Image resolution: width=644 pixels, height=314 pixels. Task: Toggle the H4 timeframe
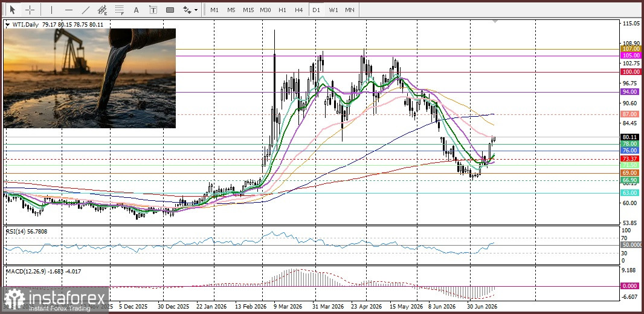299,10
